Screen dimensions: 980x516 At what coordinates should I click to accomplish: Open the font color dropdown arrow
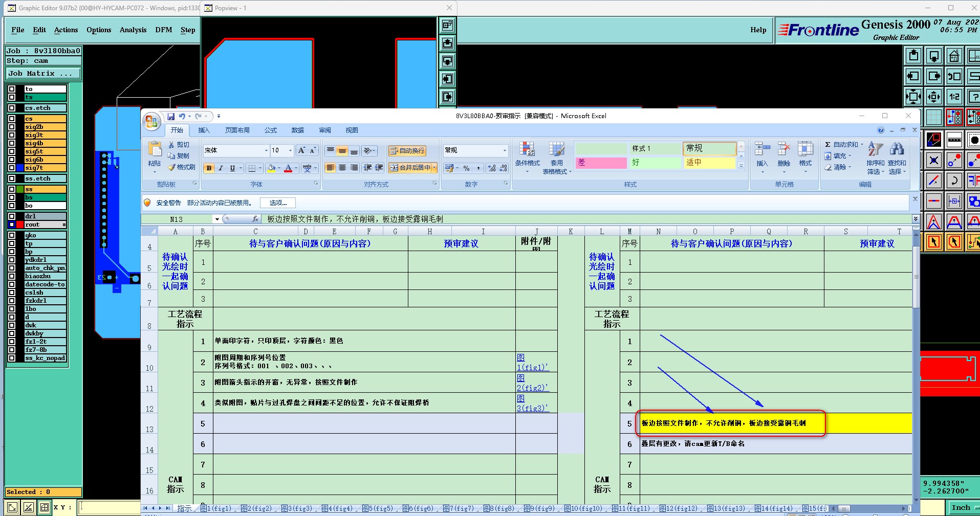(x=296, y=168)
